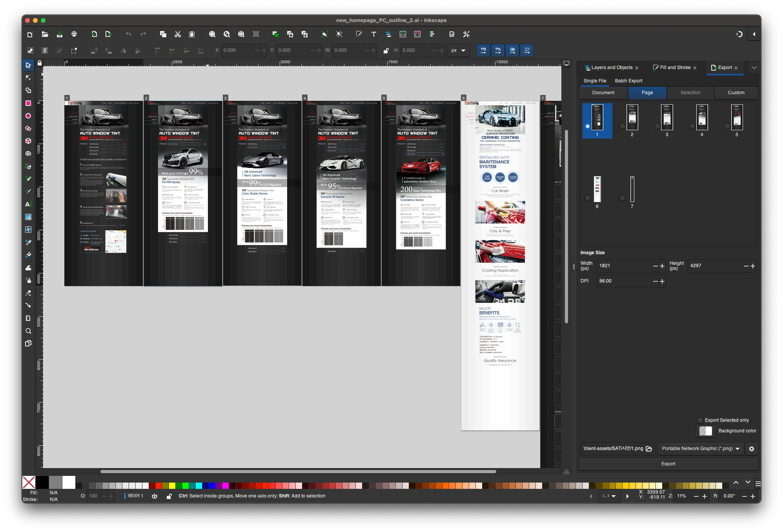Viewport: 783px width, 532px height.
Task: Collapse palette row with up chevron
Action: [x=736, y=483]
